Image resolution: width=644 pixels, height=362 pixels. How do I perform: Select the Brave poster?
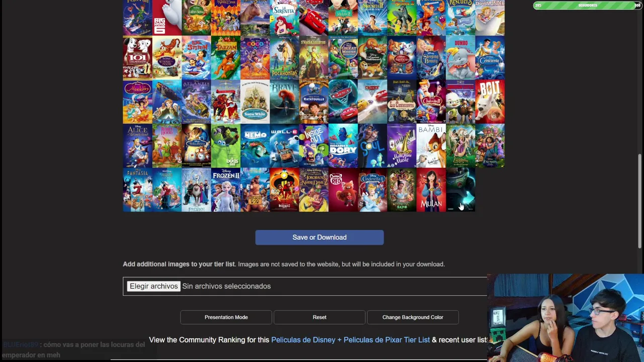284,102
